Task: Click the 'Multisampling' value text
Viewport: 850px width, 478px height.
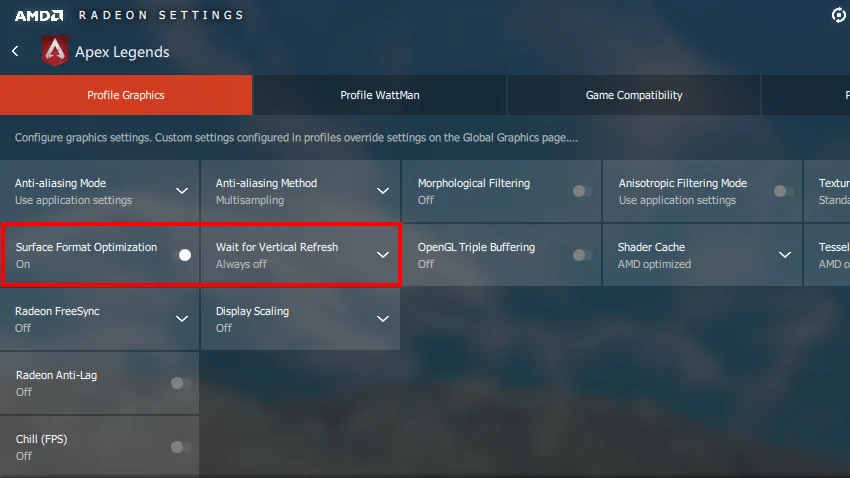Action: 249,200
